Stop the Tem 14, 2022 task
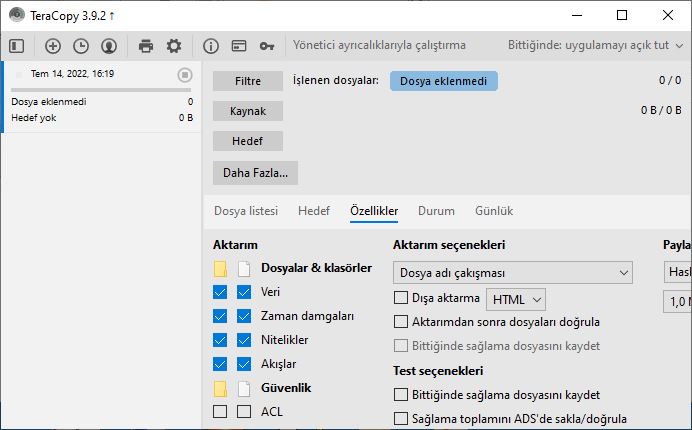Screen dimensions: 692x430 click(185, 75)
